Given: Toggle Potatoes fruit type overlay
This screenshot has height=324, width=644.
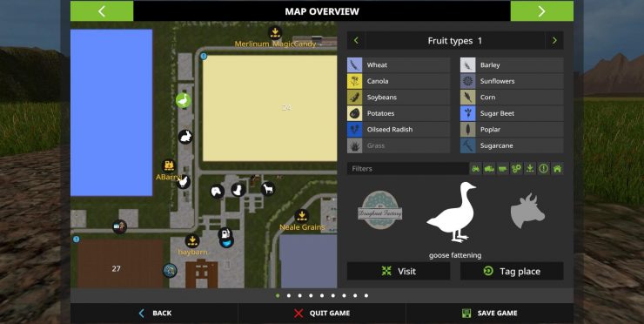Looking at the screenshot, I should click(399, 113).
